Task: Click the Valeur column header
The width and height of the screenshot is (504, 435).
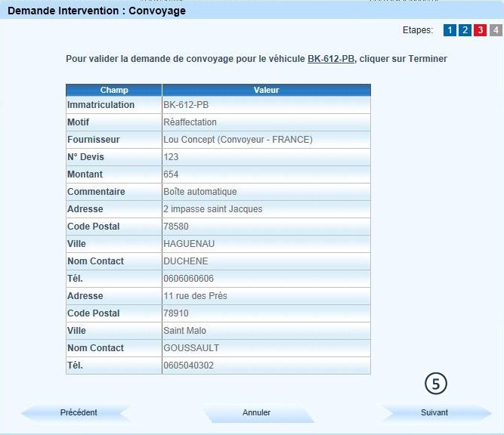Action: coord(266,90)
